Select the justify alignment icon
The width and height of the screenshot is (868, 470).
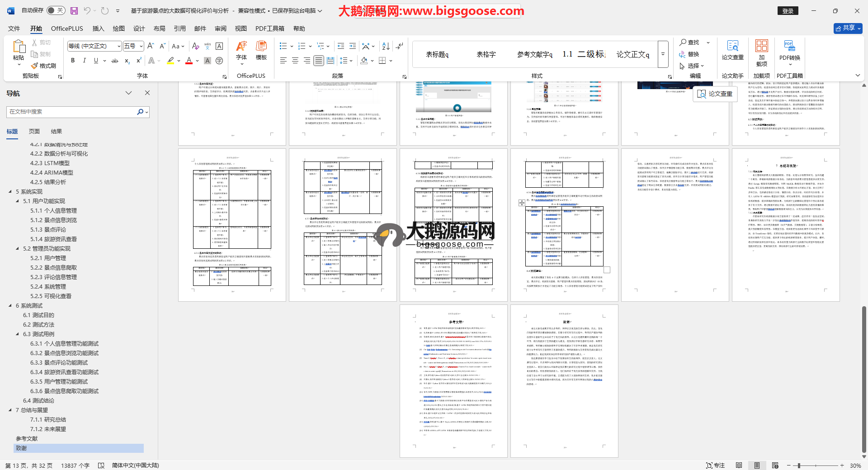[319, 61]
